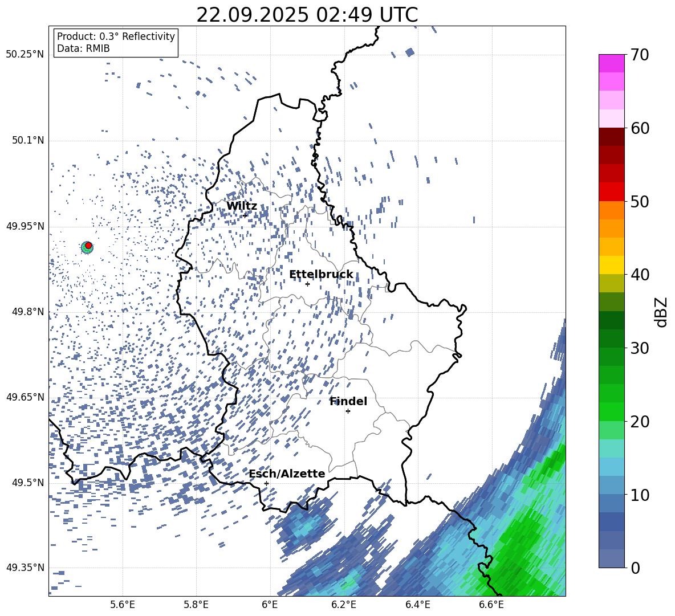Pick the orange colorbar segment below 50
Viewport: 675px width, 616px height.
click(611, 210)
